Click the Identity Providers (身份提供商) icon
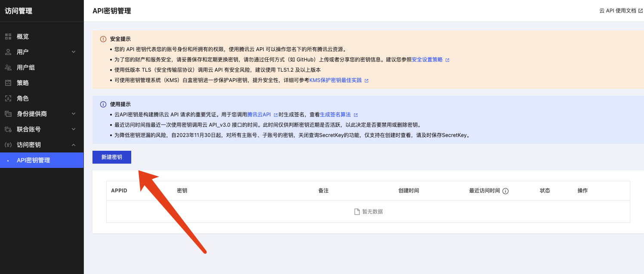This screenshot has width=644, height=274. tap(8, 114)
